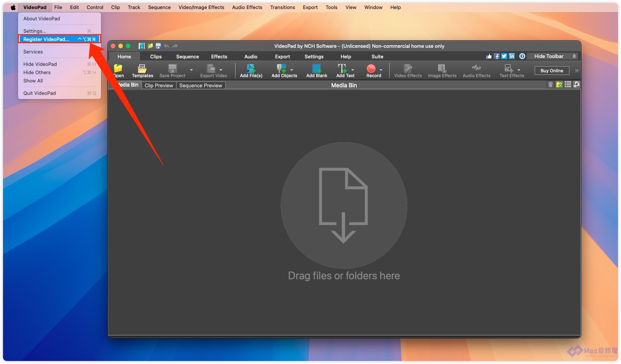Click the add new folder icon in Media Bin
This screenshot has width=621, height=364.
click(x=559, y=85)
